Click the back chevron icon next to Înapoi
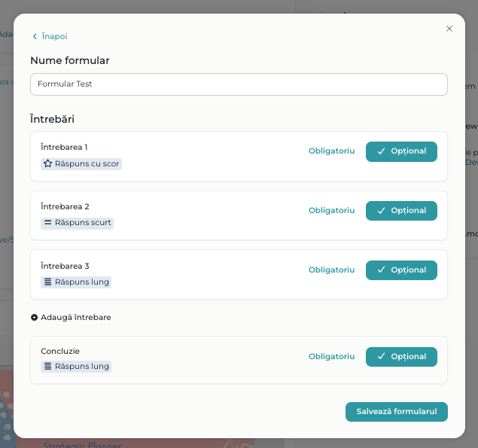This screenshot has height=448, width=478. (35, 36)
